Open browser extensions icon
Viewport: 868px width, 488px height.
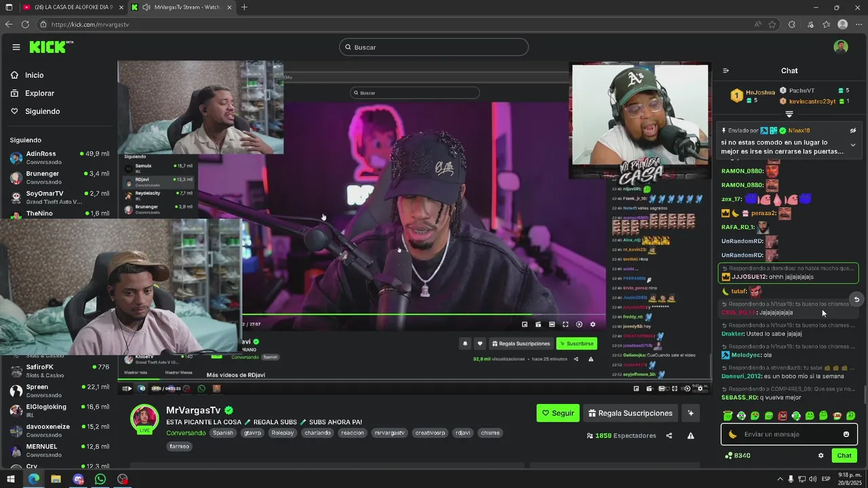[x=791, y=24]
